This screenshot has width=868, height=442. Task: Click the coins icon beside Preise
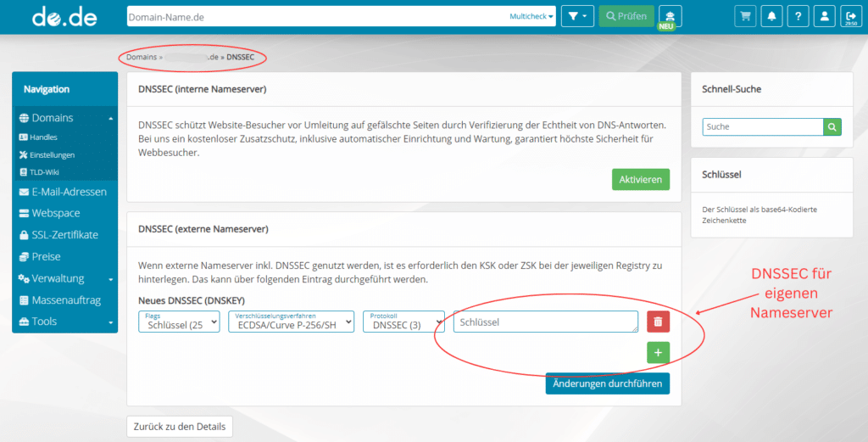pyautogui.click(x=24, y=256)
